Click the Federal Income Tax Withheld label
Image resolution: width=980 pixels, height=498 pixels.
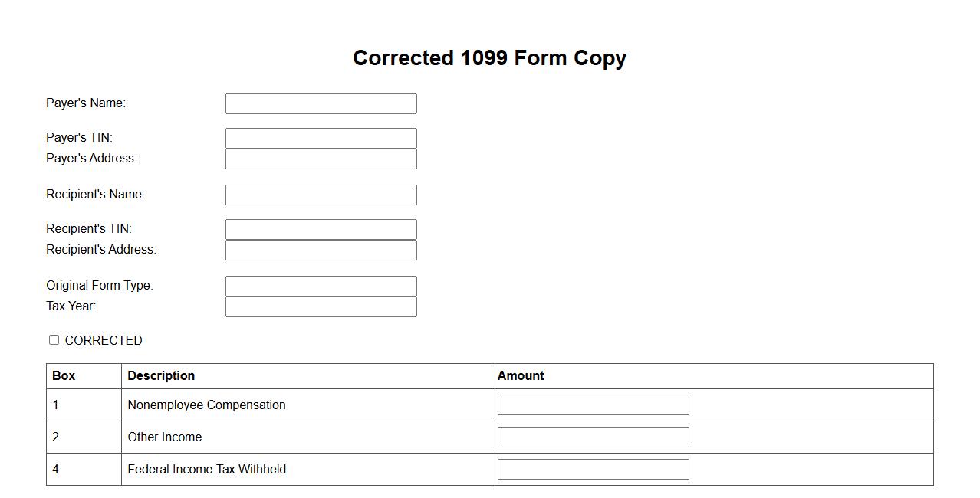coord(206,469)
